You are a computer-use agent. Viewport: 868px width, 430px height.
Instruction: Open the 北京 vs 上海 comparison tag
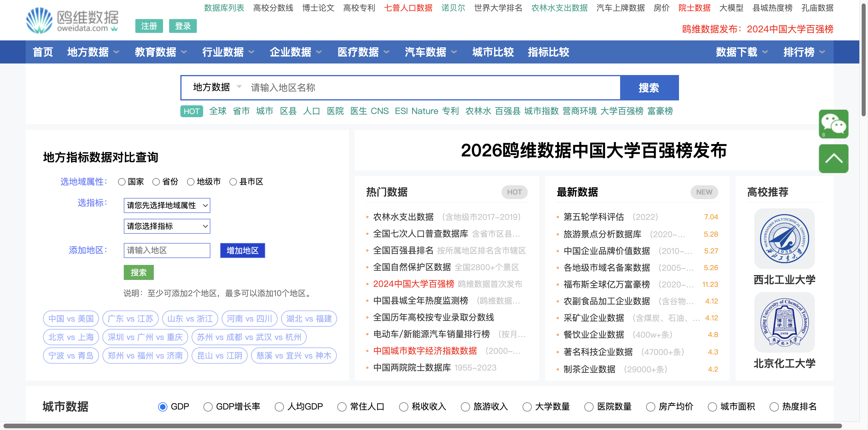(x=71, y=337)
